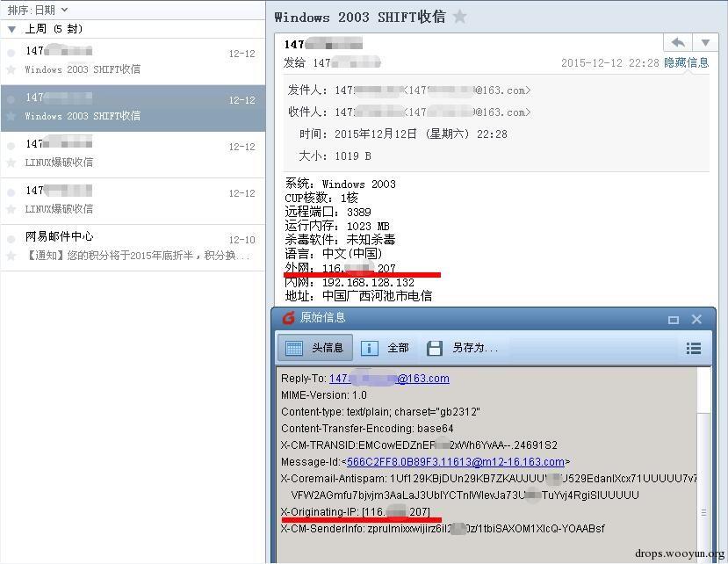Switch to the 全部 tab
Viewport: 728px width, 564px height.
pyautogui.click(x=386, y=348)
